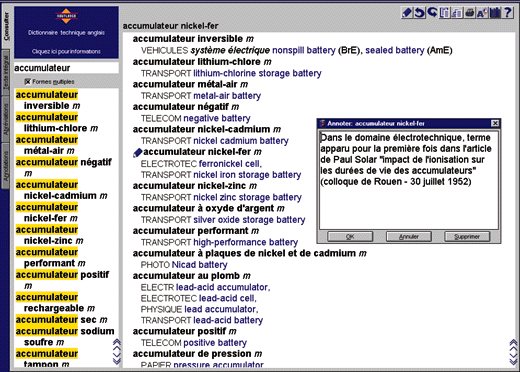Select 'accumulateur nickel-cadmium' in the word list
Viewport: 520px width, 372px height.
pos(61,190)
